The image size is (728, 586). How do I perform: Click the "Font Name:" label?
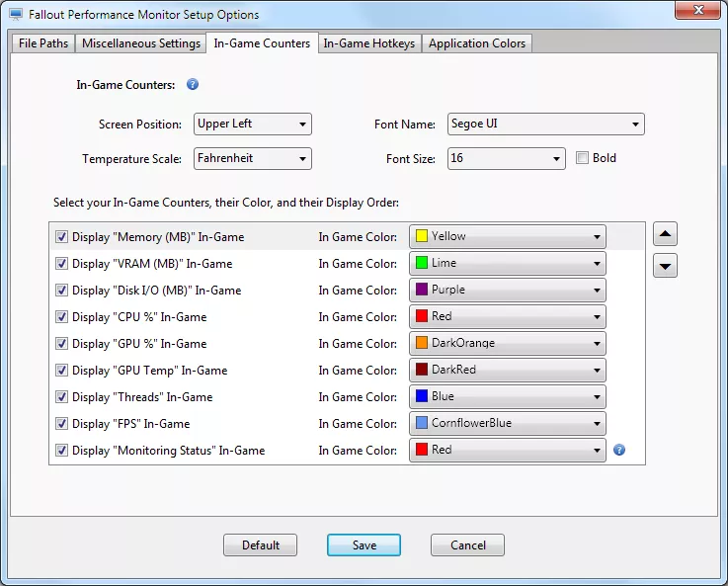point(405,125)
